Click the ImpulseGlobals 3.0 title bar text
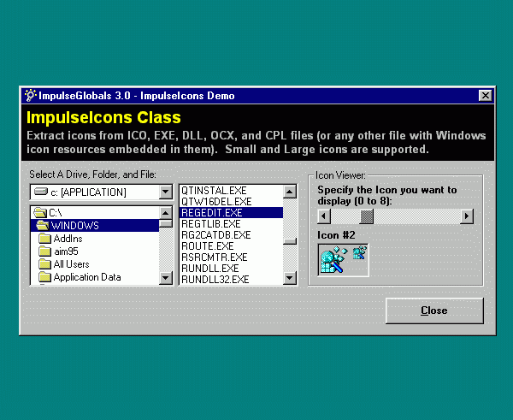Screen dimensions: 513x420 pyautogui.click(x=137, y=96)
